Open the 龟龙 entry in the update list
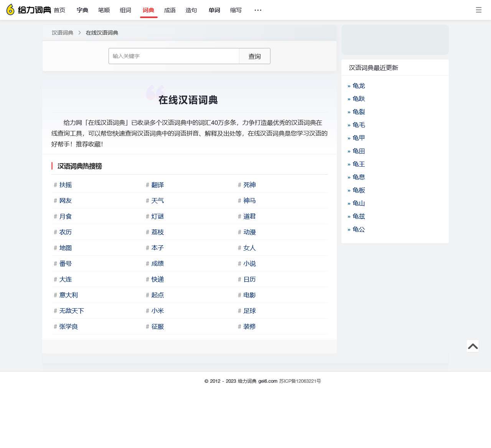Viewport: 491px width, 448px height. pyautogui.click(x=358, y=86)
